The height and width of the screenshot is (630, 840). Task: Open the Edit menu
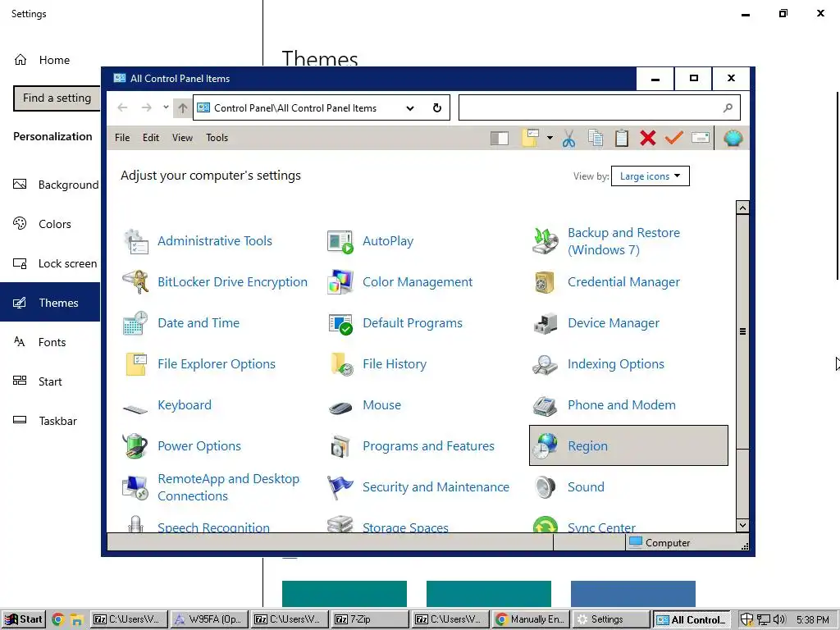151,138
